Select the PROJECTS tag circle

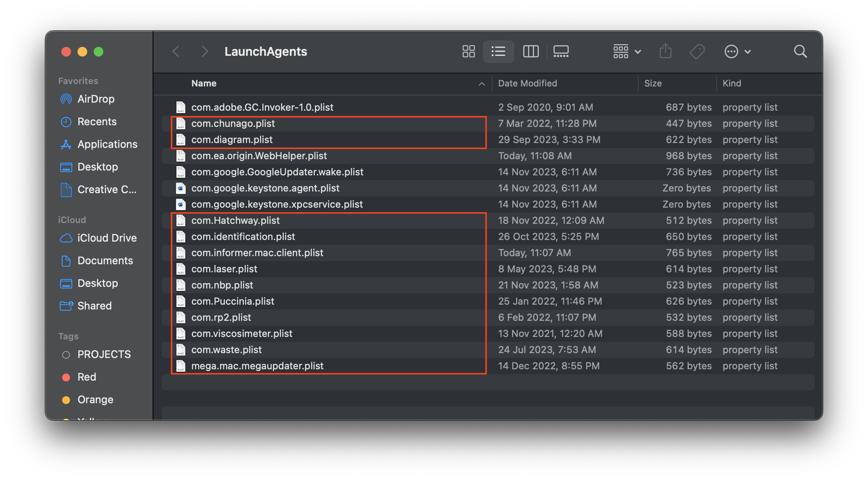coord(66,355)
